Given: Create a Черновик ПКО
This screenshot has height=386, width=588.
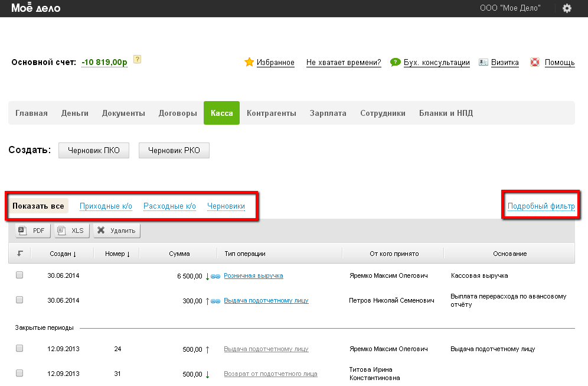Looking at the screenshot, I should coord(94,151).
